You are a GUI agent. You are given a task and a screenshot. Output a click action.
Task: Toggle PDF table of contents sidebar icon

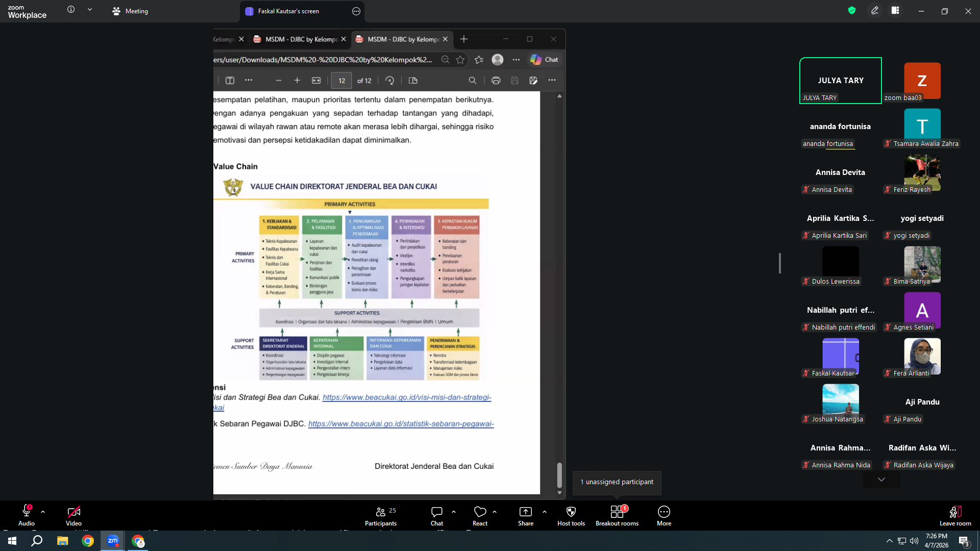tap(230, 81)
